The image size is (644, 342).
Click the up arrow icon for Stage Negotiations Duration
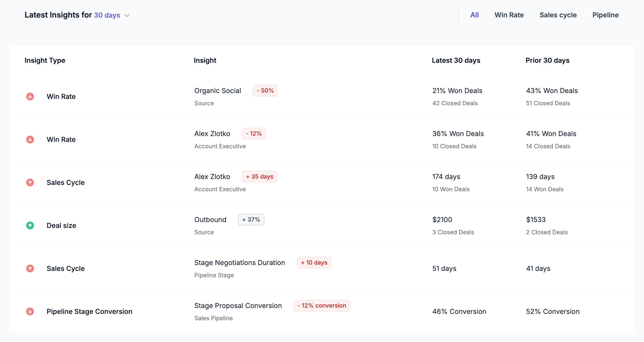(x=30, y=268)
